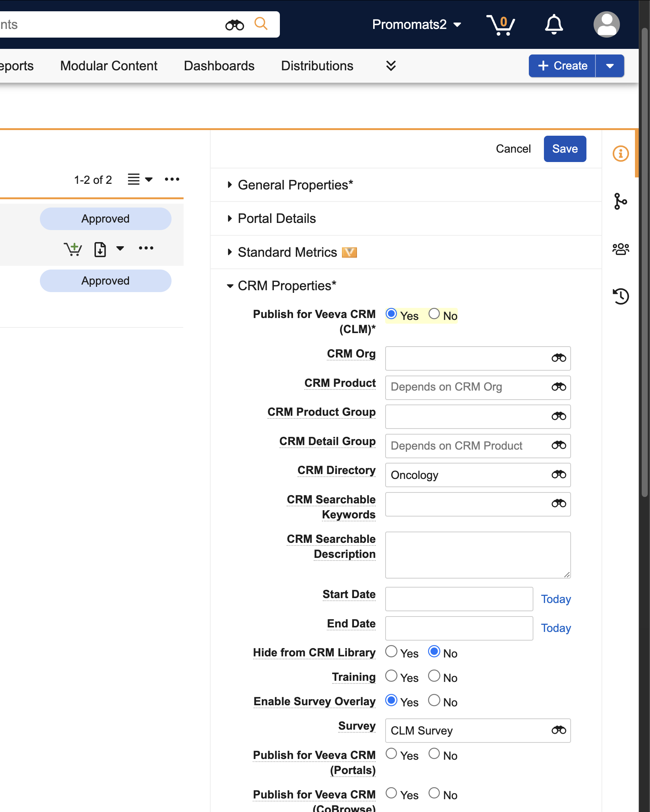The height and width of the screenshot is (812, 650).
Task: Click the orange search magnifier icon
Action: (261, 24)
